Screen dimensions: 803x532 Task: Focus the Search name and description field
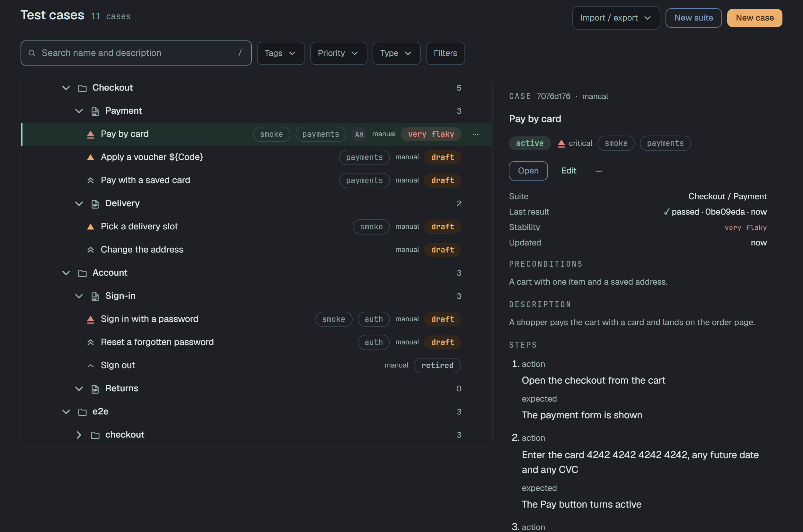[136, 53]
